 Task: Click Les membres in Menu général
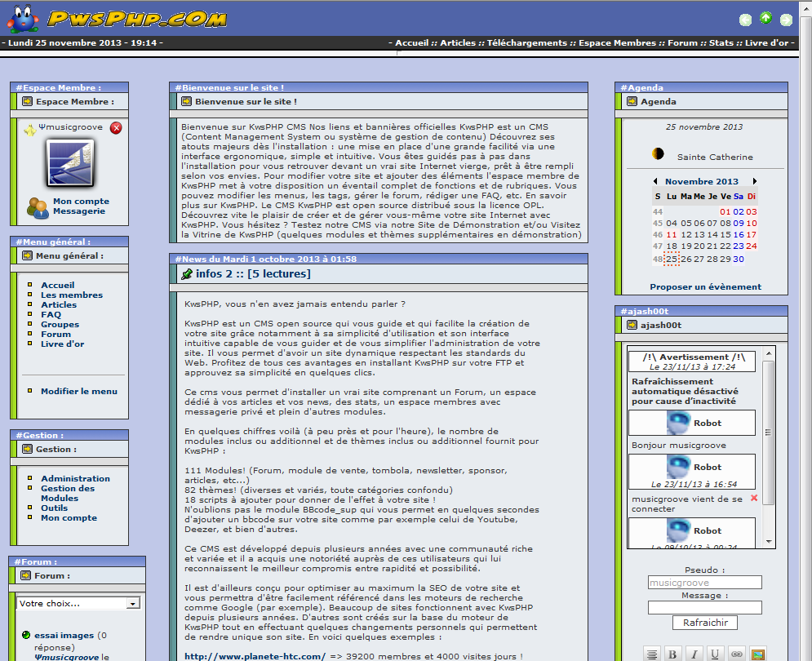point(72,295)
